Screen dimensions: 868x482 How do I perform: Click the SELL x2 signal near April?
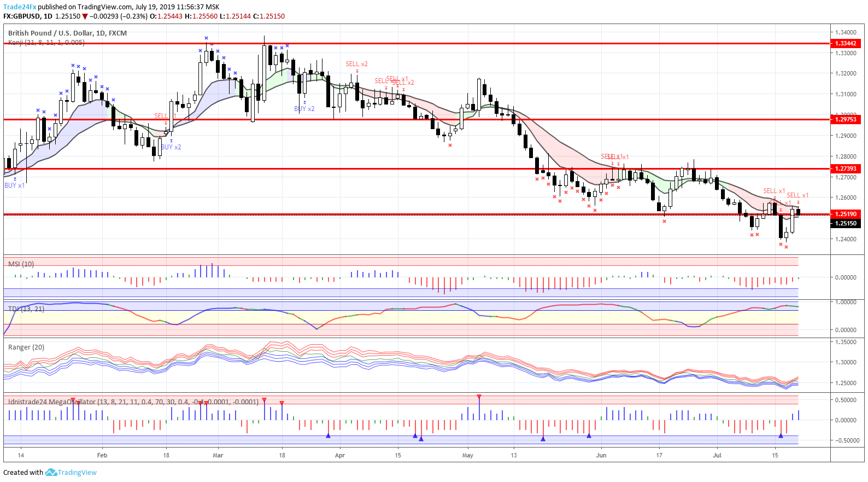pyautogui.click(x=356, y=64)
